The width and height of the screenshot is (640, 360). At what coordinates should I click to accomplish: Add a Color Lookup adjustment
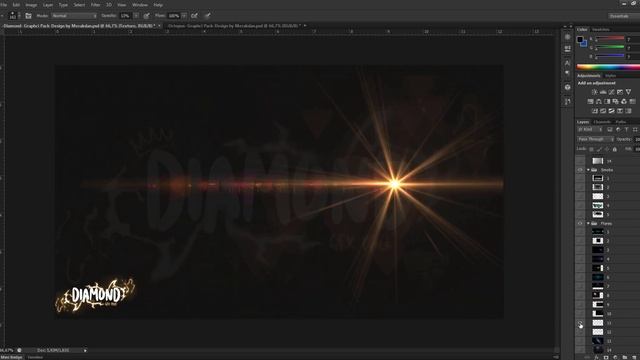(x=633, y=101)
